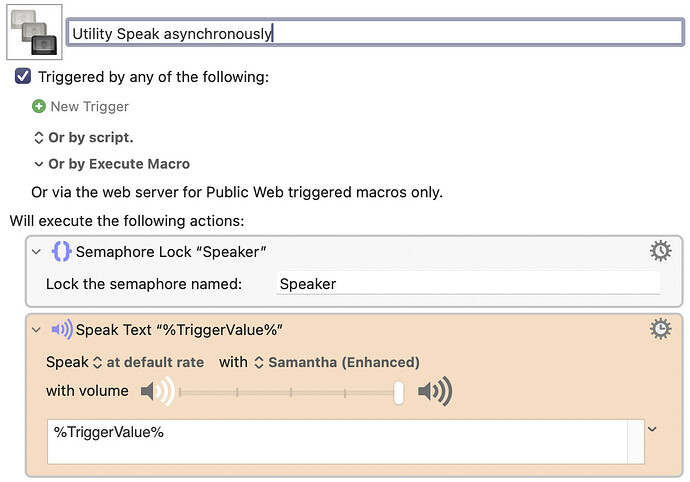This screenshot has height=482, width=690.
Task: Collapse the 'Or by Execute Macro' section
Action: pos(39,164)
